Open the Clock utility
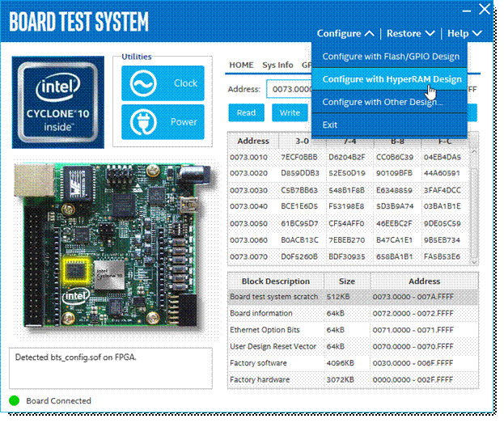Viewport: 504px width, 423px height. pos(163,83)
